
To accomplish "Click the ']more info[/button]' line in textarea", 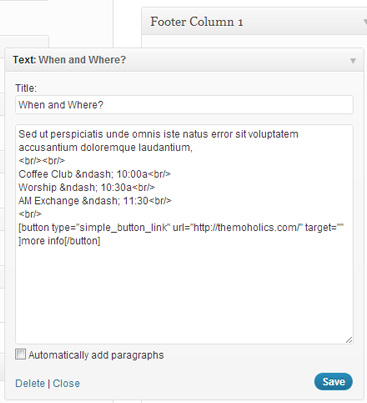I will 59,241.
